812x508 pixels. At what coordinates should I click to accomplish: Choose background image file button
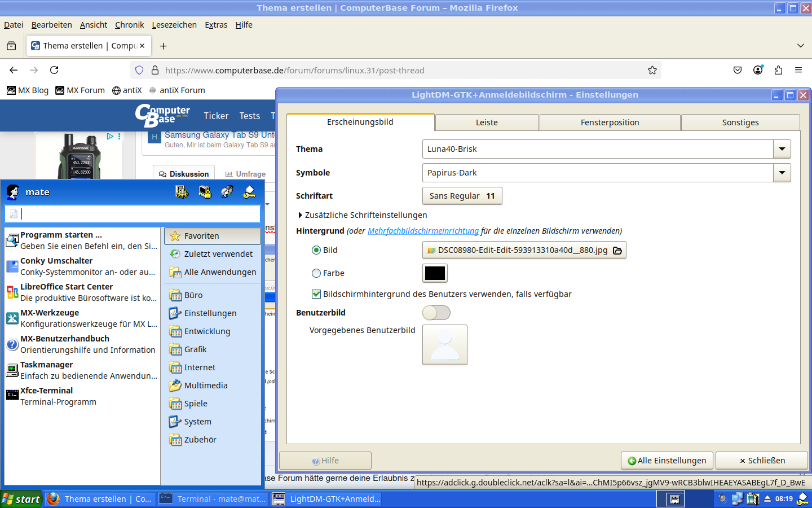click(524, 250)
